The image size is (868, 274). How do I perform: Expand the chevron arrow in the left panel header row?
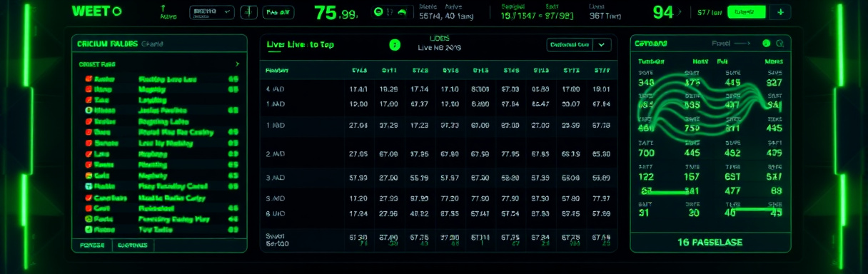point(237,64)
